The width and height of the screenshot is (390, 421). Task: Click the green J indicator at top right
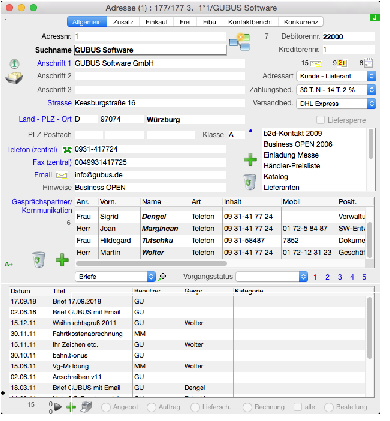click(x=375, y=18)
